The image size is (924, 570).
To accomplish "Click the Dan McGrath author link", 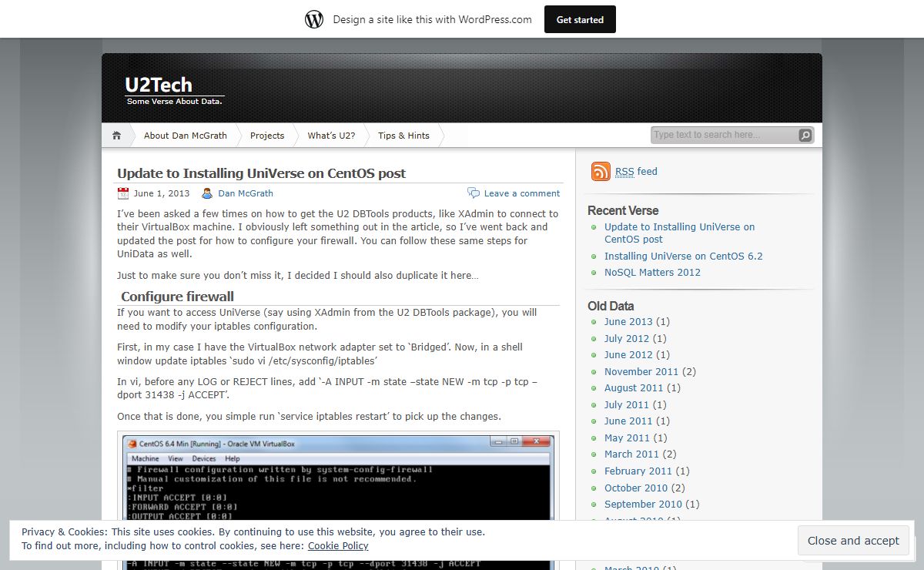I will click(x=246, y=193).
